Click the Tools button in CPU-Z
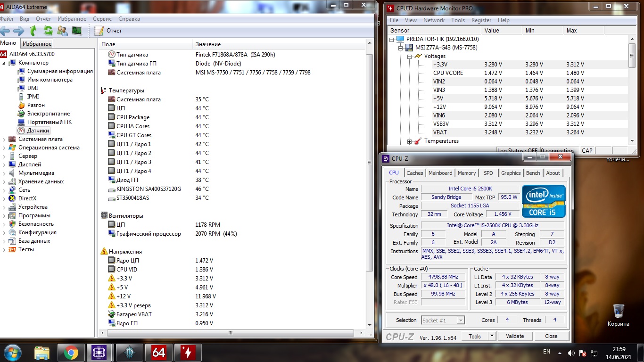The image size is (644, 362). coord(475,336)
